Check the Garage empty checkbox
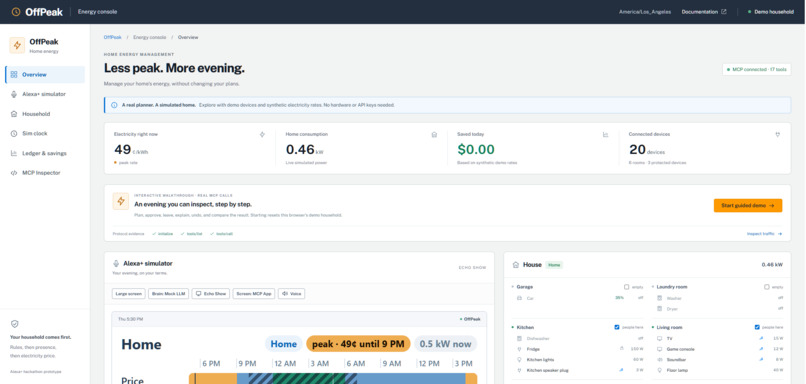 (x=626, y=287)
